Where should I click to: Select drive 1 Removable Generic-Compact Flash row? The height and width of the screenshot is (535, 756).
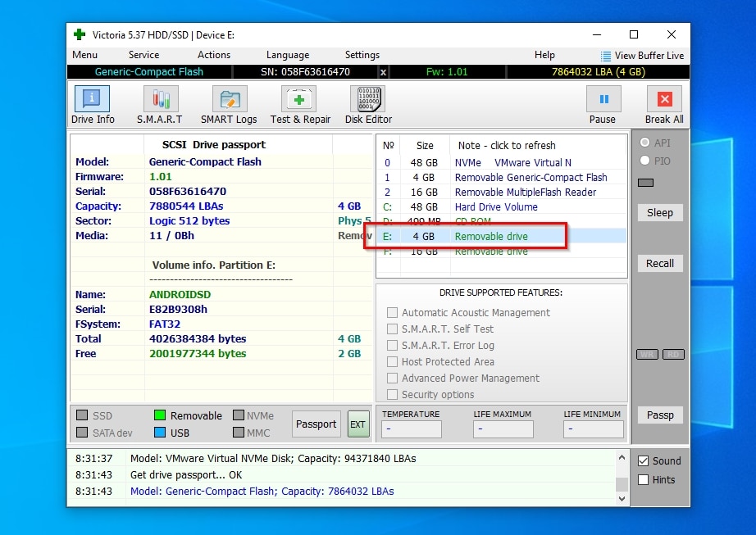[502, 178]
